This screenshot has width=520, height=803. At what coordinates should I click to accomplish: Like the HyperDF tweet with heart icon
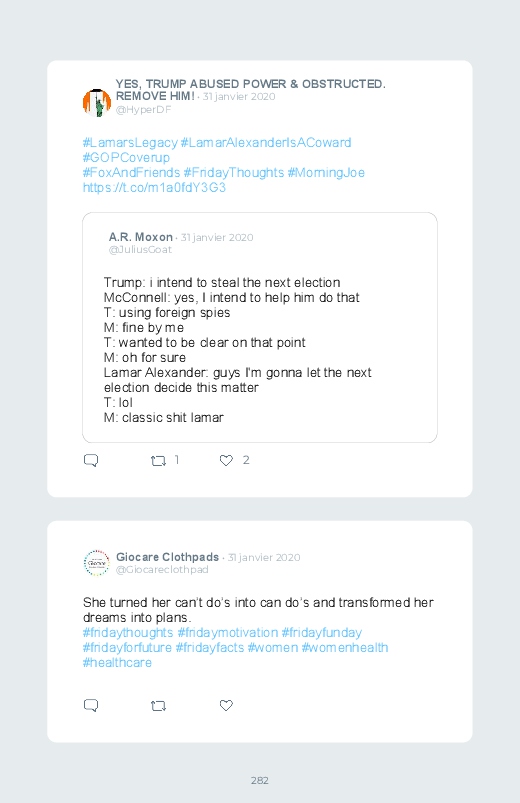coord(226,460)
